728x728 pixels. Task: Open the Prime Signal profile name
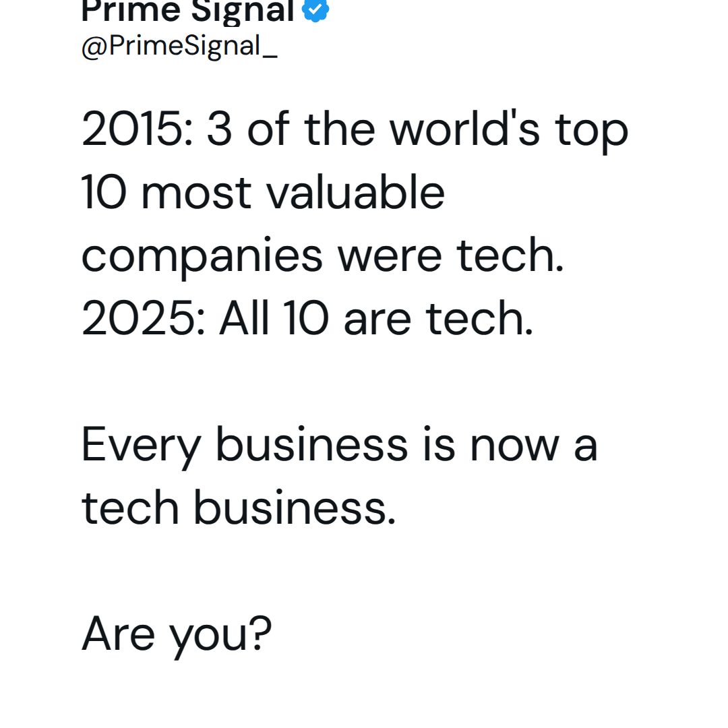pyautogui.click(x=188, y=11)
